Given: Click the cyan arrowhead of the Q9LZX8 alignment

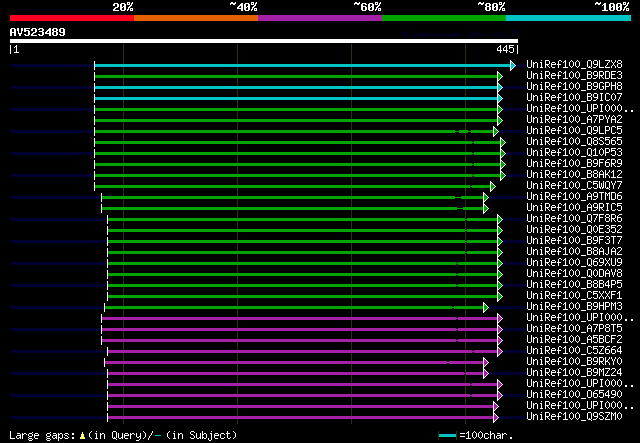Looking at the screenshot, I should point(513,65).
